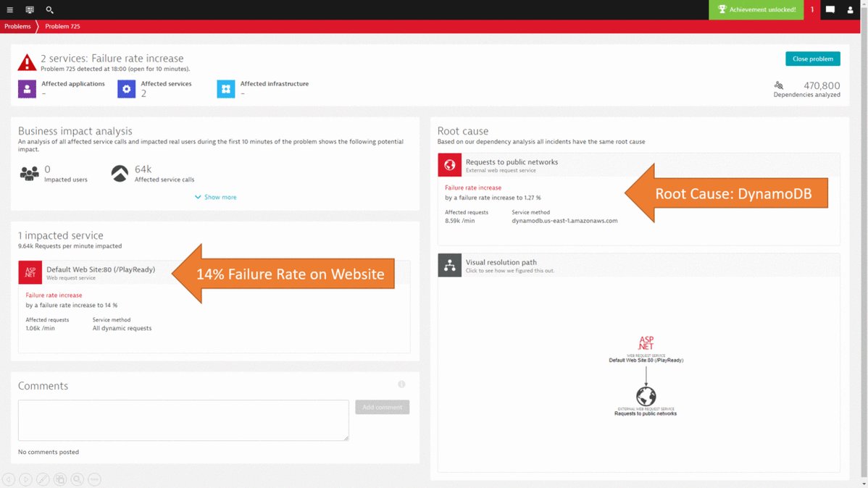Open the user profile icon

[850, 9]
